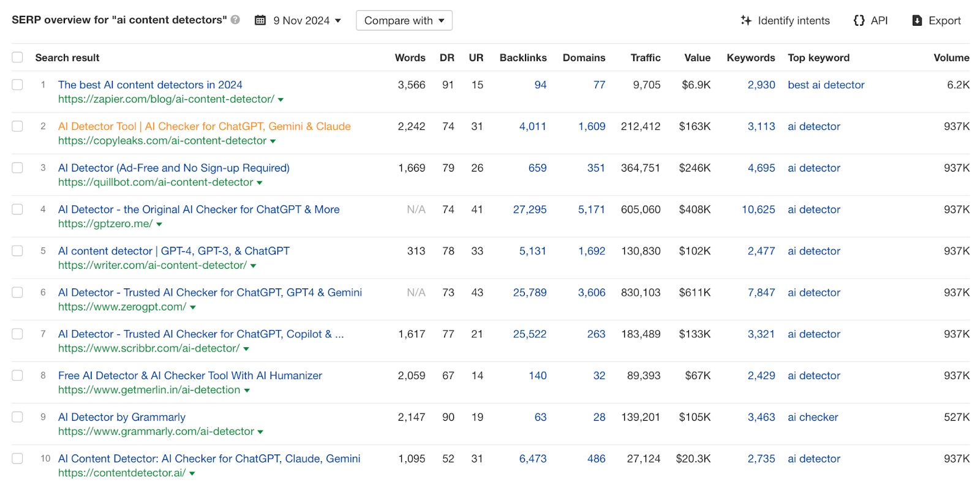Image resolution: width=980 pixels, height=485 pixels.
Task: Expand the zapier.com URL dropdown arrow
Action: click(x=281, y=100)
